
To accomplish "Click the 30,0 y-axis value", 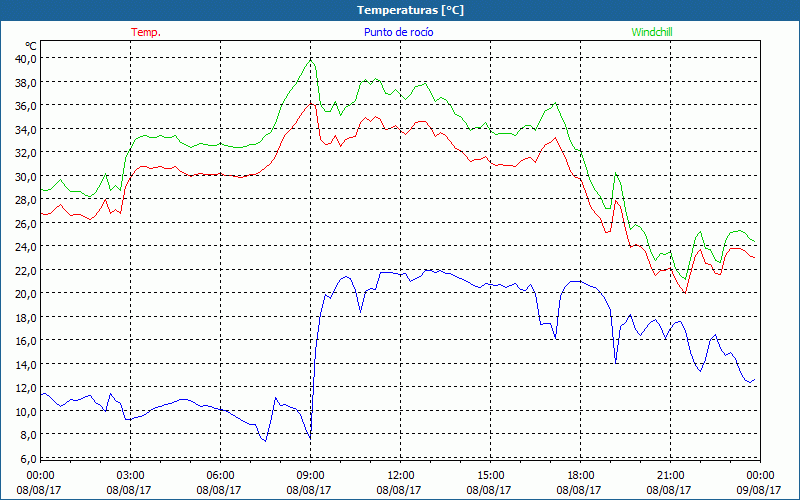I will [x=26, y=177].
